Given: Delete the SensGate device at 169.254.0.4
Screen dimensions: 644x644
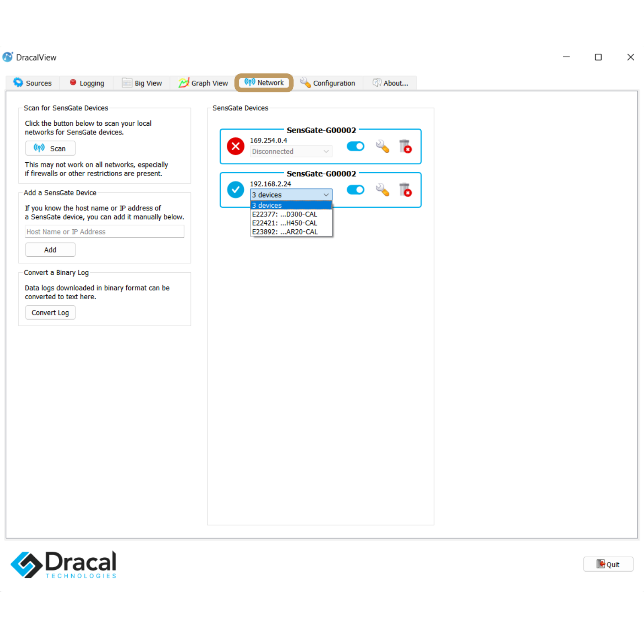Looking at the screenshot, I should click(x=405, y=146).
